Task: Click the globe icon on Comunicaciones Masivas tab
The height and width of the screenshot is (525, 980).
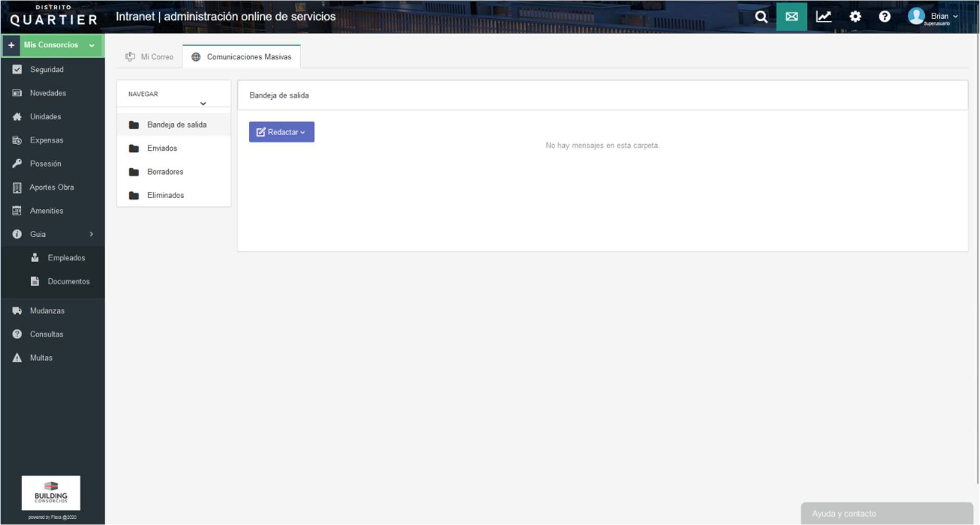Action: pos(196,57)
